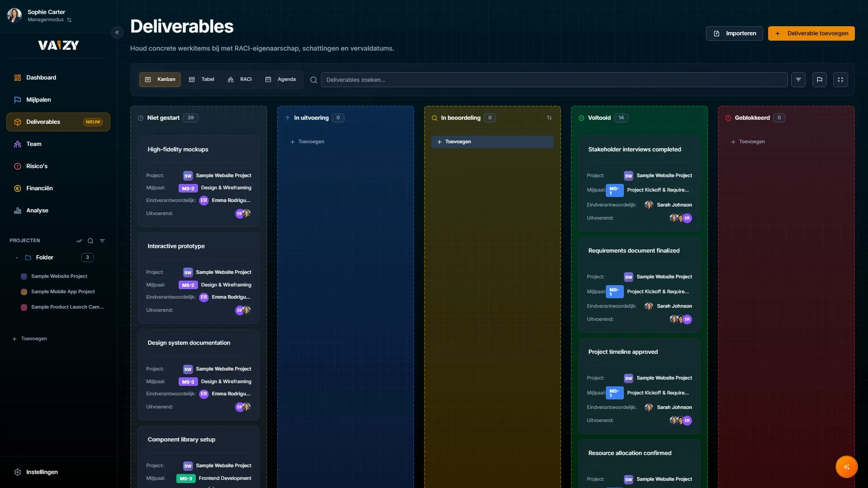Search projects using the magnifier icon
Viewport: 868px width, 488px height.
(90, 241)
